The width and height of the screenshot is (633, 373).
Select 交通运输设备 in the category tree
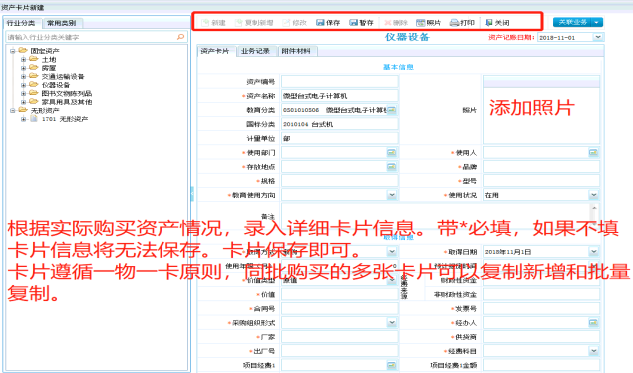63,76
